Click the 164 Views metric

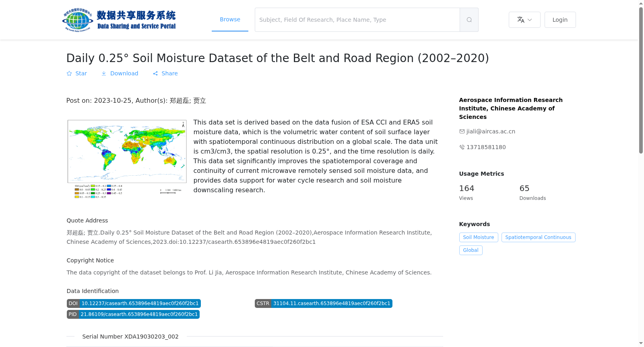[x=467, y=192]
